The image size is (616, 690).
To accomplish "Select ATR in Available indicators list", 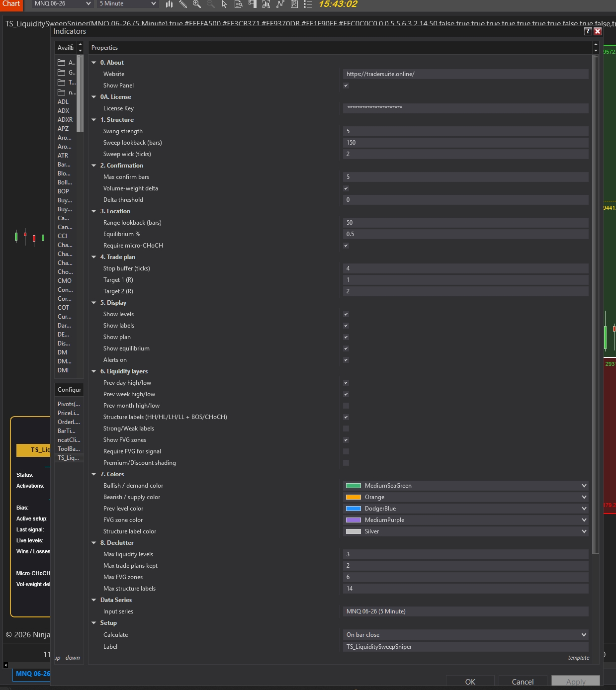I will click(x=63, y=156).
